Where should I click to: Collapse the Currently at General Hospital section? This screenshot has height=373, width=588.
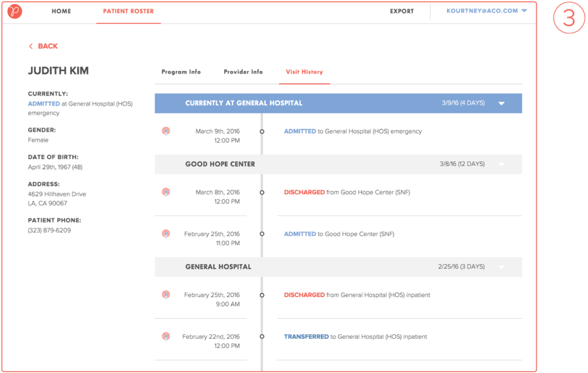pyautogui.click(x=502, y=104)
